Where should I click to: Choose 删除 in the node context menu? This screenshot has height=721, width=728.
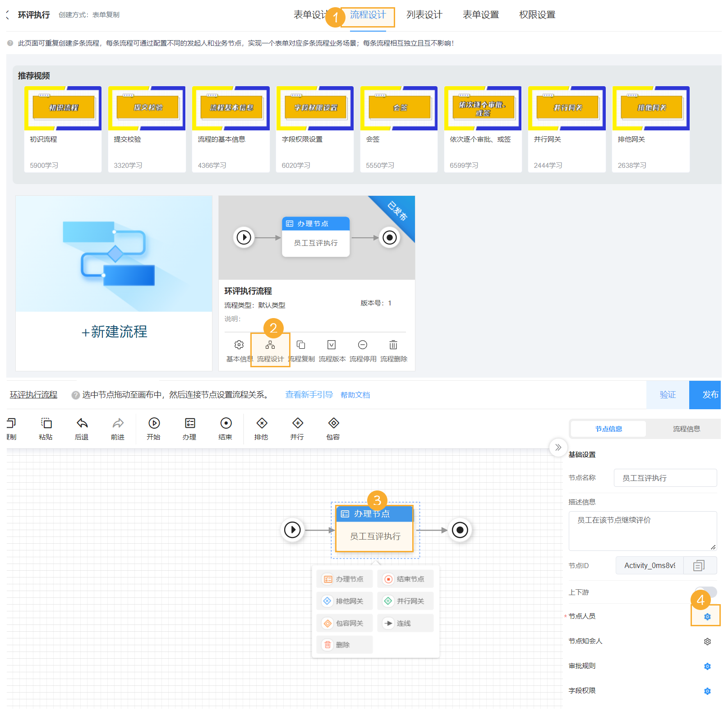coord(344,644)
